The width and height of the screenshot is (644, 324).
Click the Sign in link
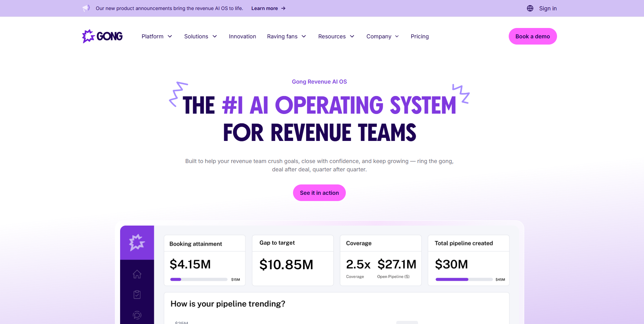click(x=548, y=8)
